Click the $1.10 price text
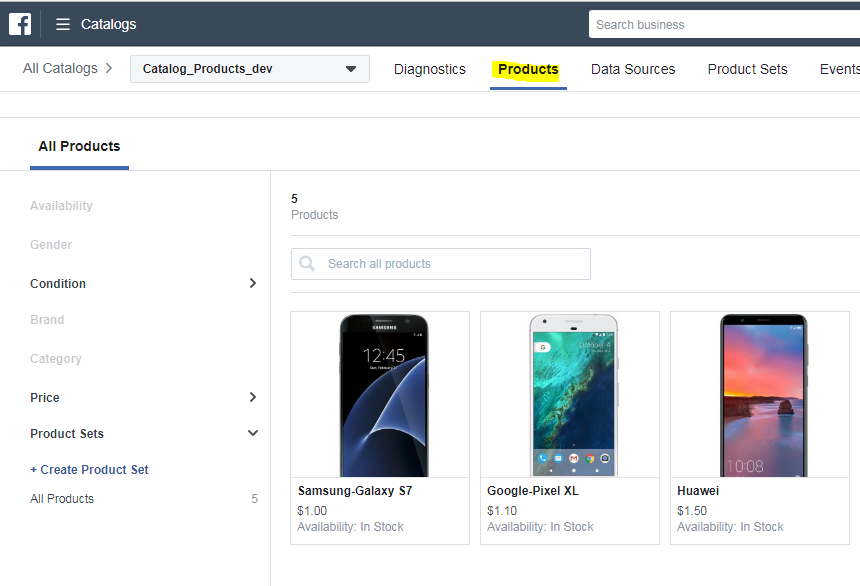Screen dimensions: 860x586 tap(502, 511)
